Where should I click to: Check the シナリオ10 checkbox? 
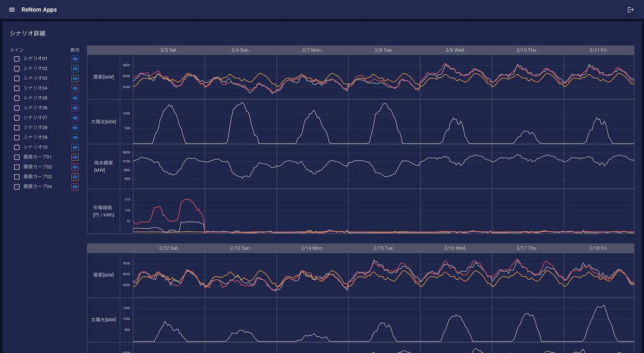(x=17, y=148)
